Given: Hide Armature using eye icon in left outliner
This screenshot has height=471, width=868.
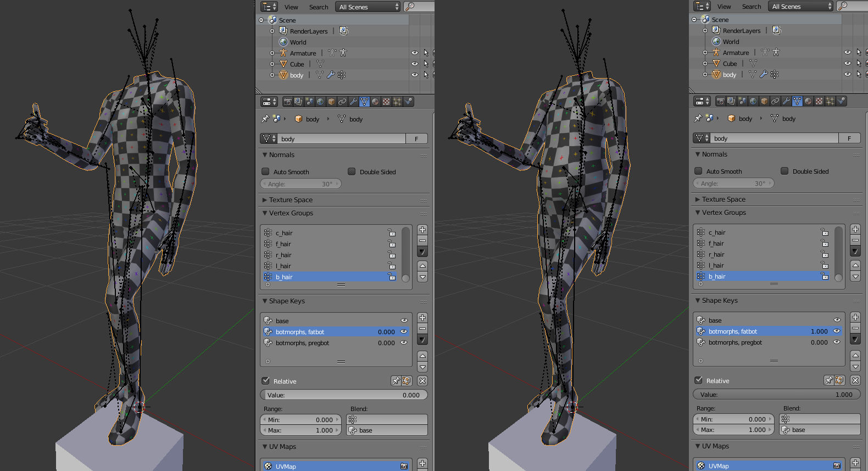Looking at the screenshot, I should click(415, 53).
